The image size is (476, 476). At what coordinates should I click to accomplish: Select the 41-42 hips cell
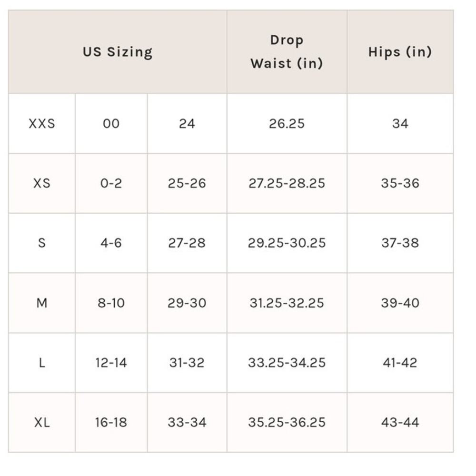pos(400,363)
